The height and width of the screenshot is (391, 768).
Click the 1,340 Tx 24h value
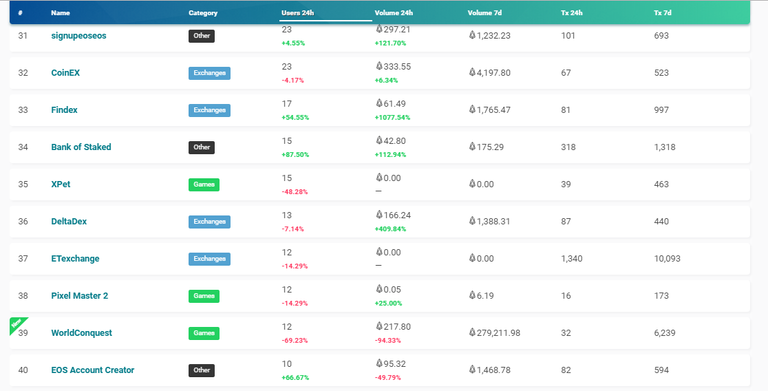tap(572, 259)
